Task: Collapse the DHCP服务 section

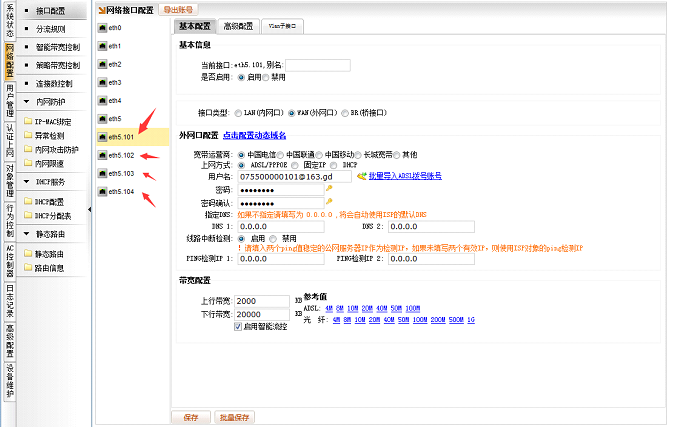Action: (27, 182)
